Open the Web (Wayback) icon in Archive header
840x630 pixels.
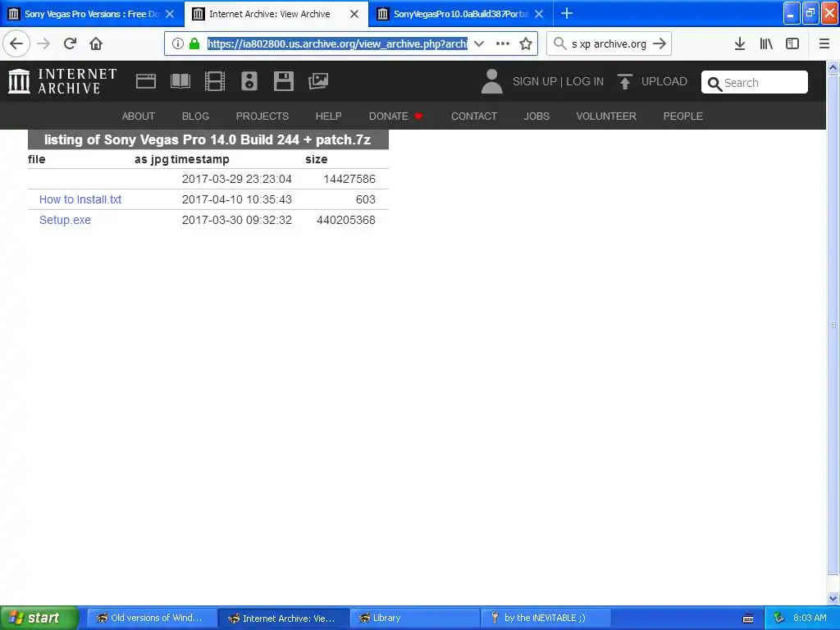146,81
